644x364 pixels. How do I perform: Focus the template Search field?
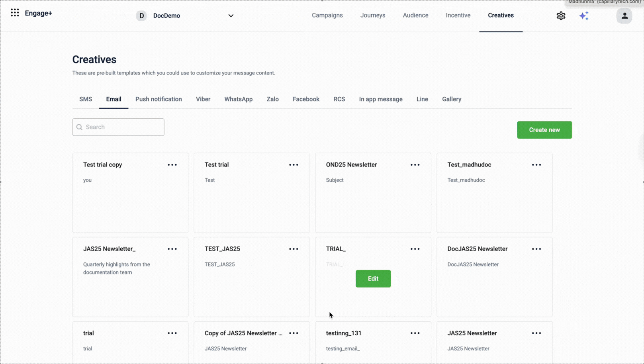click(x=118, y=127)
